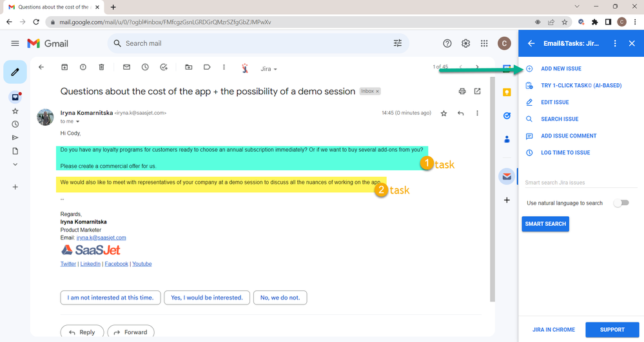
Task: Select Try 1-Click Task AI-based
Action: click(581, 85)
